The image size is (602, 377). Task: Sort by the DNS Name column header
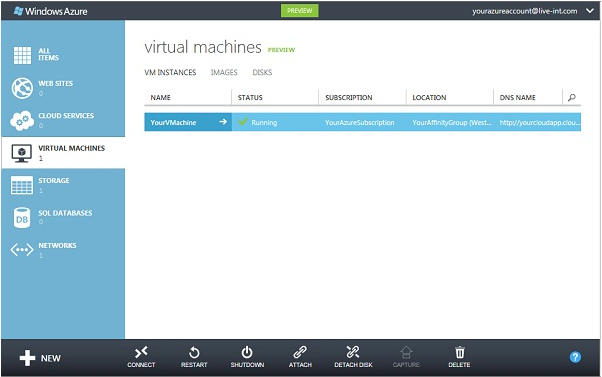click(x=517, y=98)
